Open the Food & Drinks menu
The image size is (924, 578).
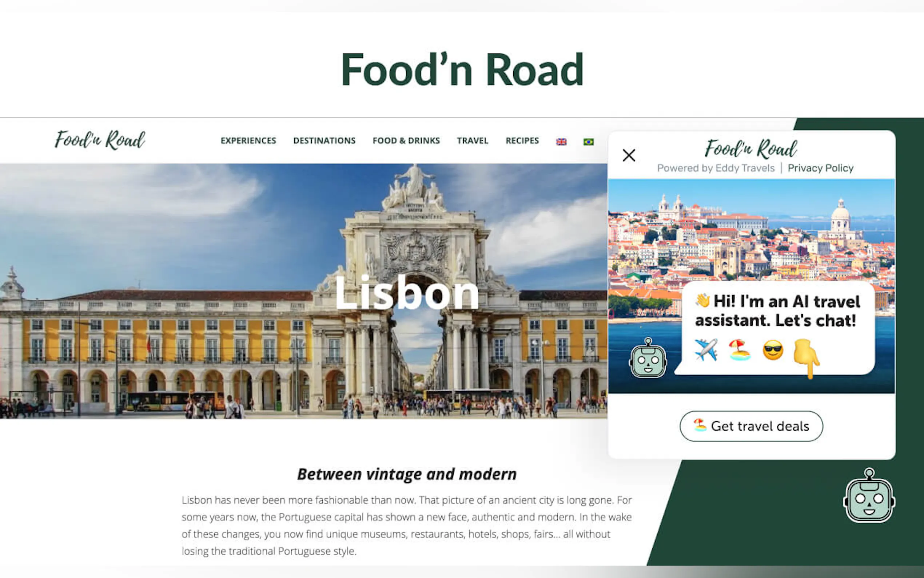pos(406,140)
